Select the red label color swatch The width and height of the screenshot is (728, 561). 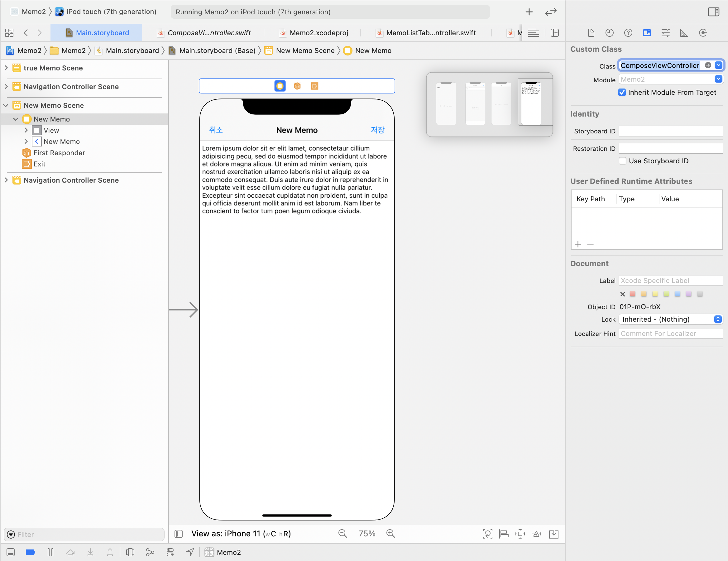click(632, 294)
